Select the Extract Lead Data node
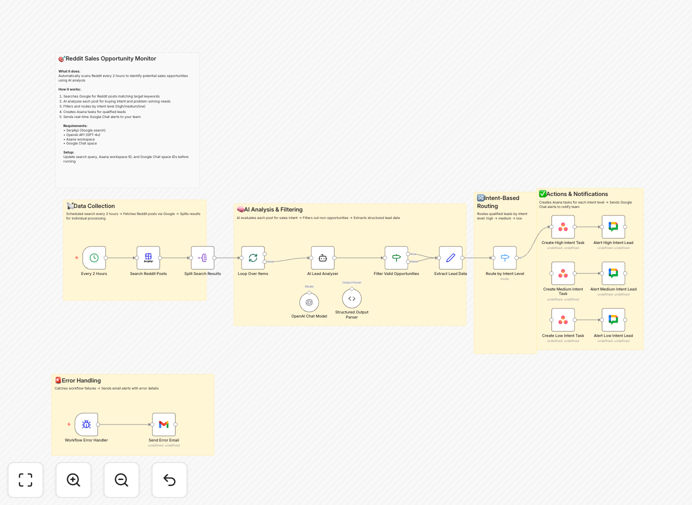The height and width of the screenshot is (505, 692). tap(451, 258)
